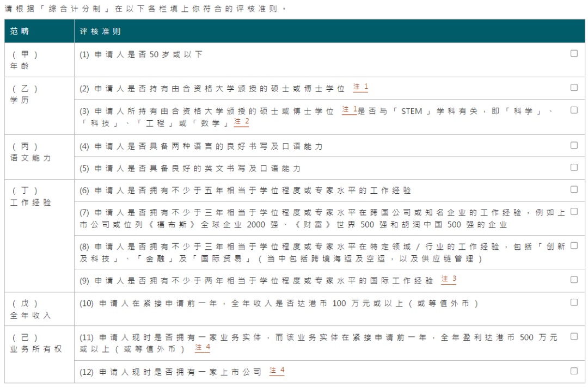Check criterion (7) multinational company experience checkbox

pyautogui.click(x=574, y=212)
